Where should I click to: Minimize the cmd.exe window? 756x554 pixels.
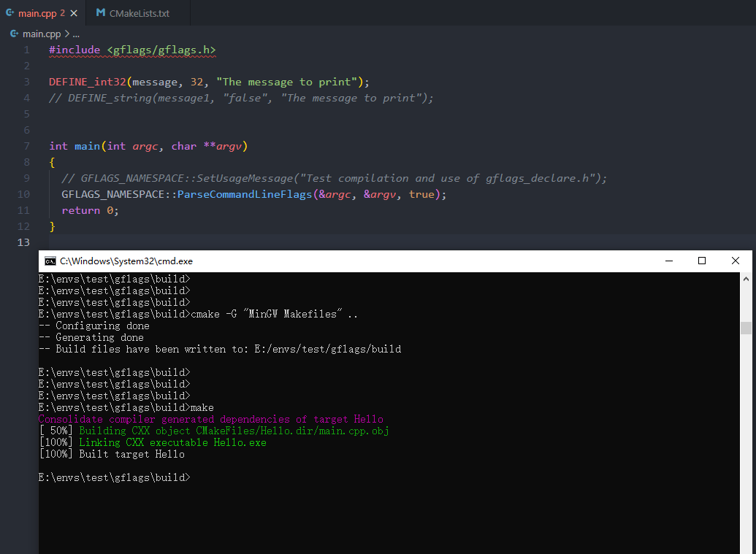click(x=669, y=261)
